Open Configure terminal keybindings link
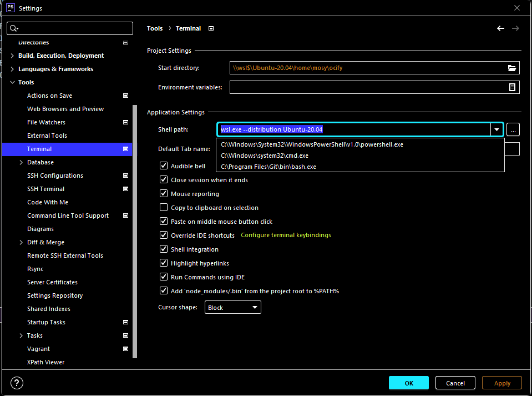Image resolution: width=532 pixels, height=396 pixels. pos(286,235)
